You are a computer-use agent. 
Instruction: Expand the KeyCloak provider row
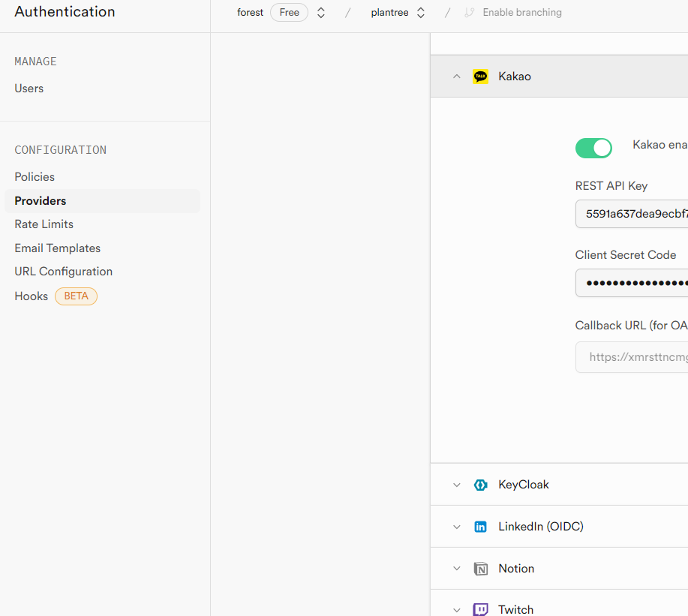click(x=457, y=485)
